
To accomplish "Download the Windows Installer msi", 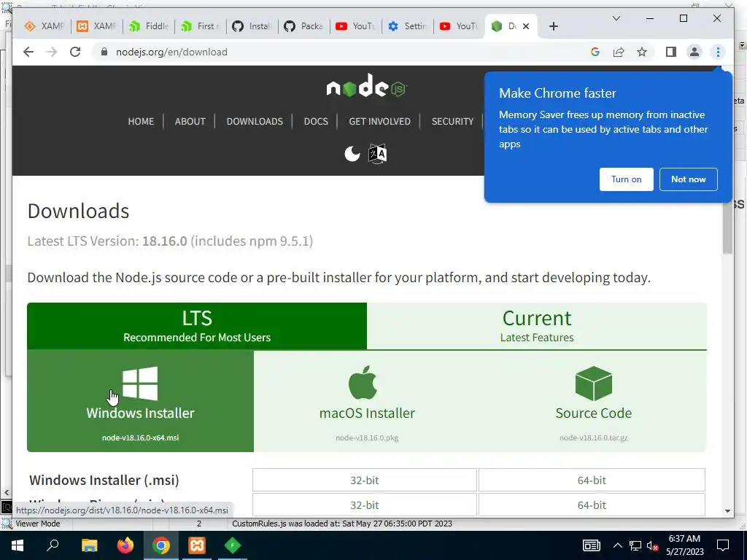I will pos(140,401).
